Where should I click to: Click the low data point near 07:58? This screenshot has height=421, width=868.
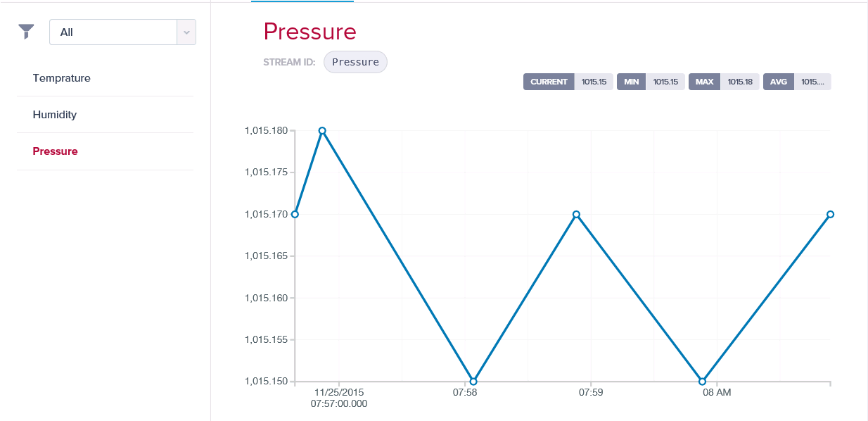coord(473,382)
